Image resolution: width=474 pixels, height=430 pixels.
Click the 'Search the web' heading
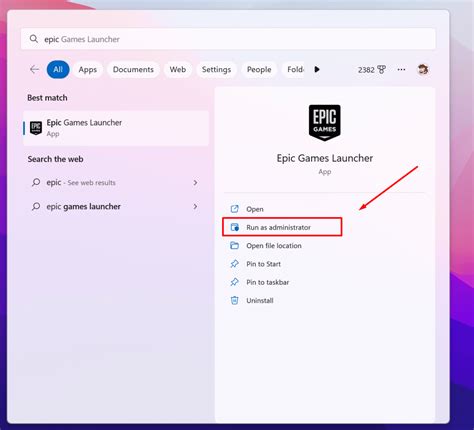(55, 159)
